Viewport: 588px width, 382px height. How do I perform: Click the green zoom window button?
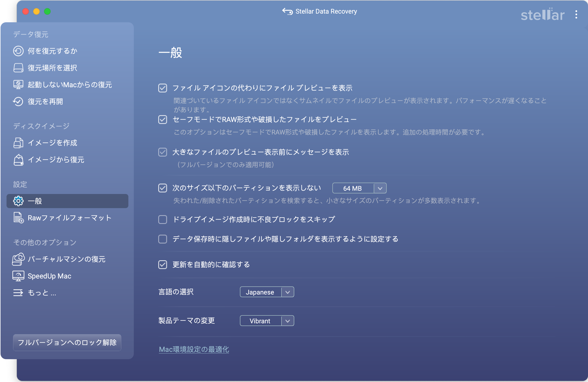click(47, 11)
